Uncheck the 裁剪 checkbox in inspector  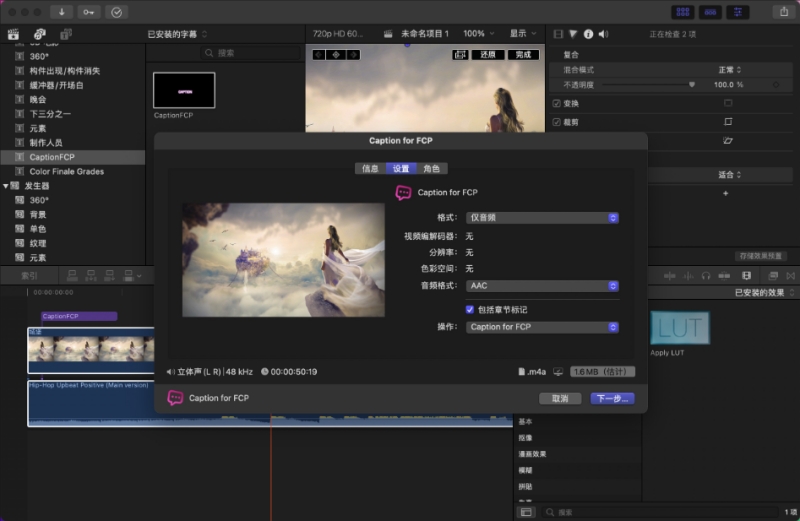pos(557,122)
